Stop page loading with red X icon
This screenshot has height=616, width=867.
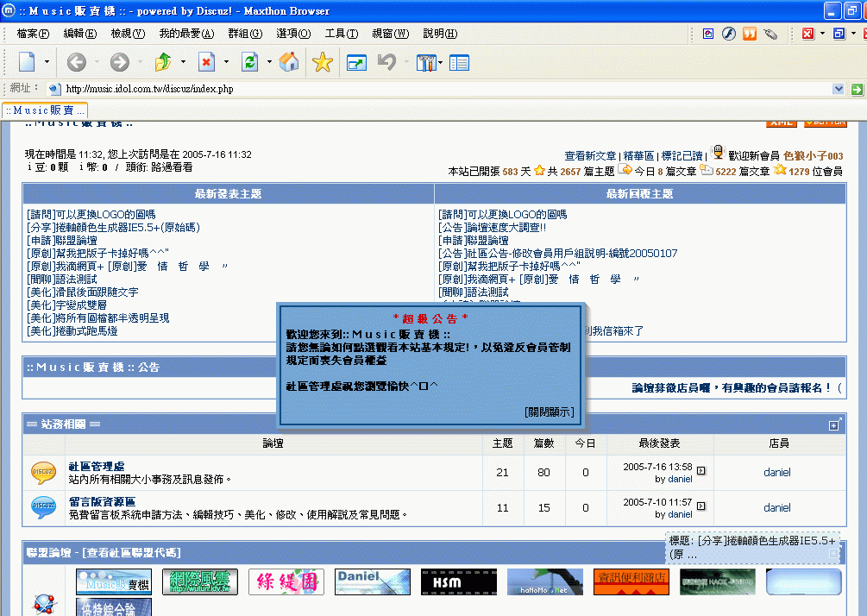coord(206,62)
